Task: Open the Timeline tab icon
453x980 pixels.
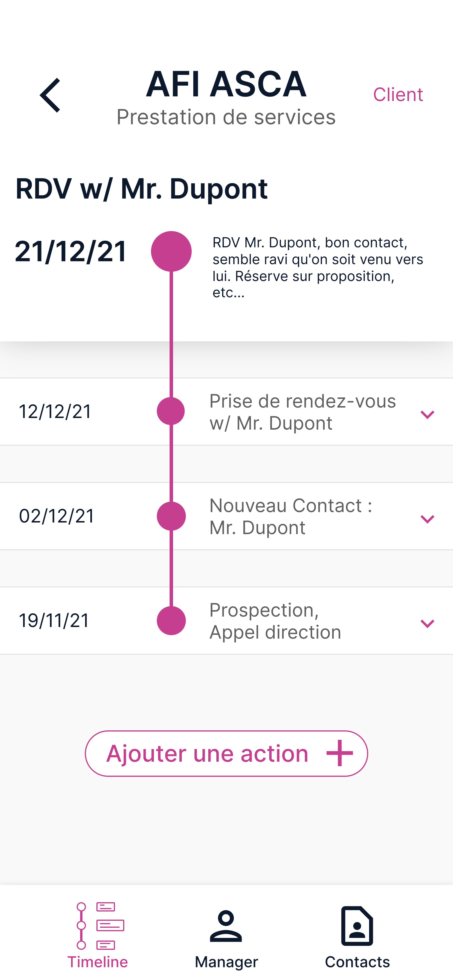Action: click(x=100, y=925)
